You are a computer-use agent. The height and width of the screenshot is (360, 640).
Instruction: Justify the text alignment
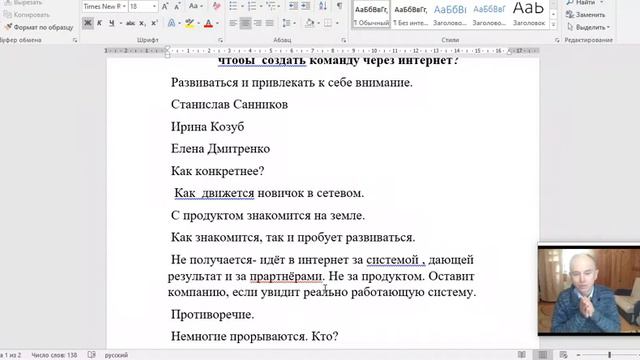pyautogui.click(x=270, y=23)
